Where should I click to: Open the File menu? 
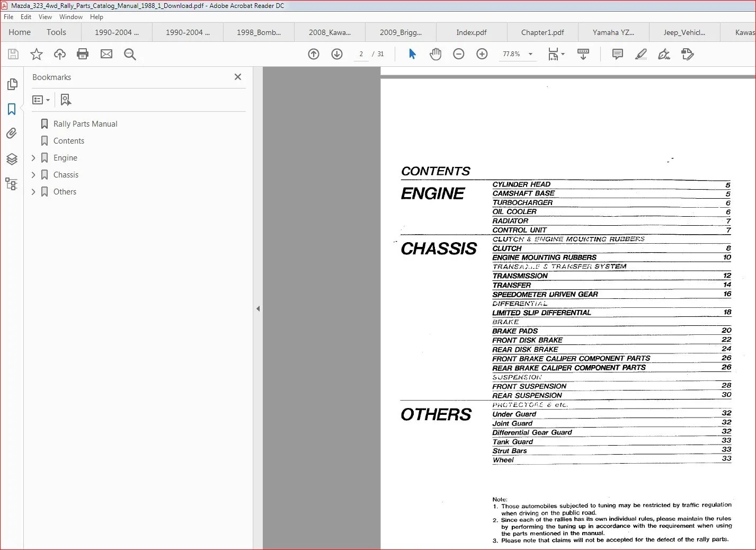(8, 17)
